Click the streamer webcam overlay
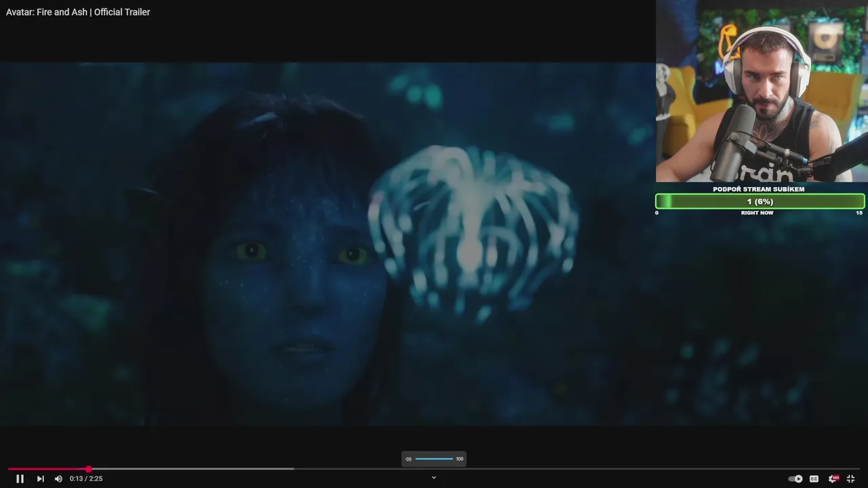868x488 pixels. click(x=762, y=91)
